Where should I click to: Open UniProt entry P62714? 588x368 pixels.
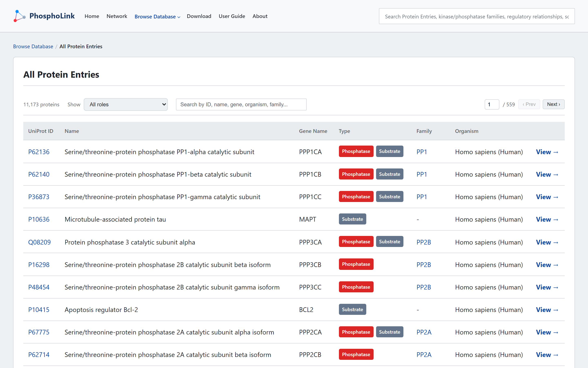(x=39, y=355)
